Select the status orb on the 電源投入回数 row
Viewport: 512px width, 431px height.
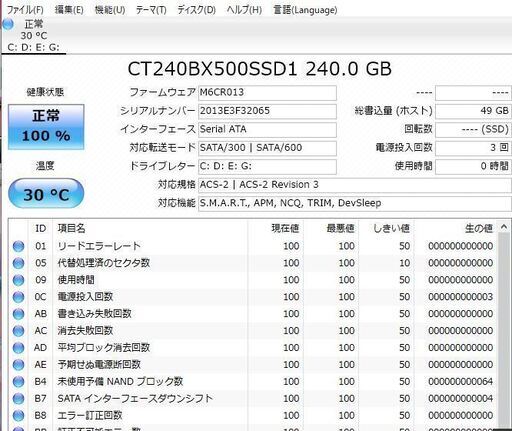(18, 297)
